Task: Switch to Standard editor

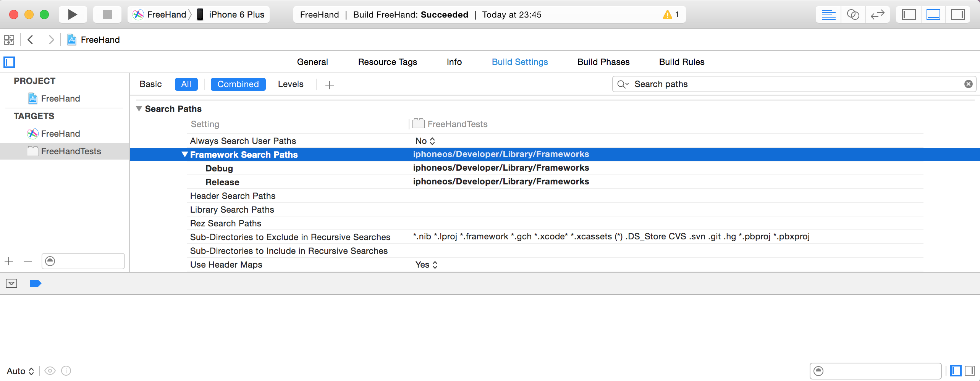Action: click(x=828, y=15)
